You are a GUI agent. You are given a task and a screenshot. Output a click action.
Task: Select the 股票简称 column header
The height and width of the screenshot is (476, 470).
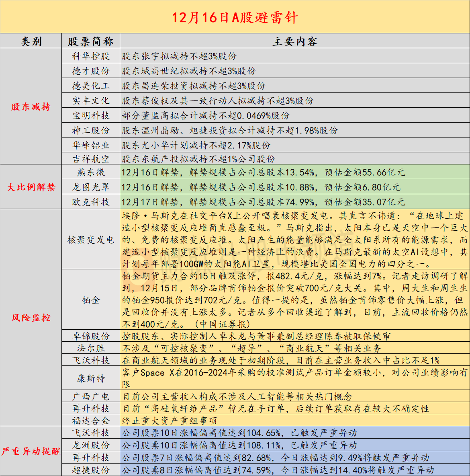tap(91, 41)
